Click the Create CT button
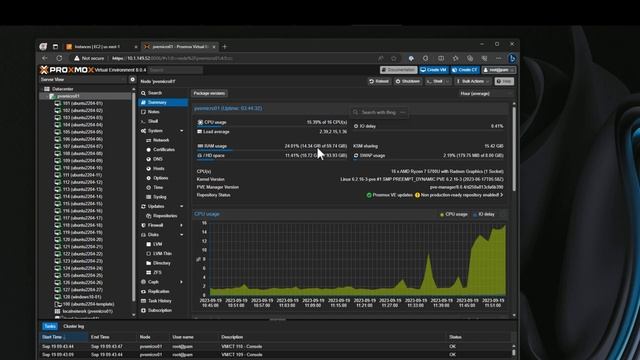 (465, 70)
